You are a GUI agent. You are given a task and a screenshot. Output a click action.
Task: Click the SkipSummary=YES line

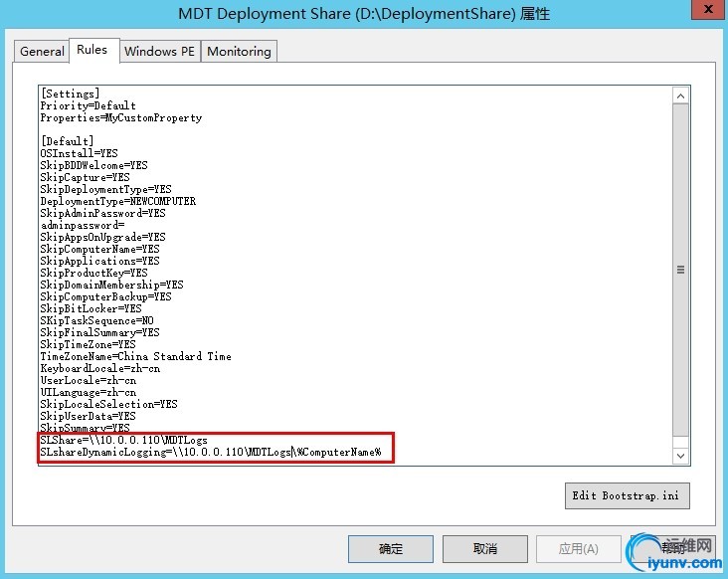click(86, 428)
